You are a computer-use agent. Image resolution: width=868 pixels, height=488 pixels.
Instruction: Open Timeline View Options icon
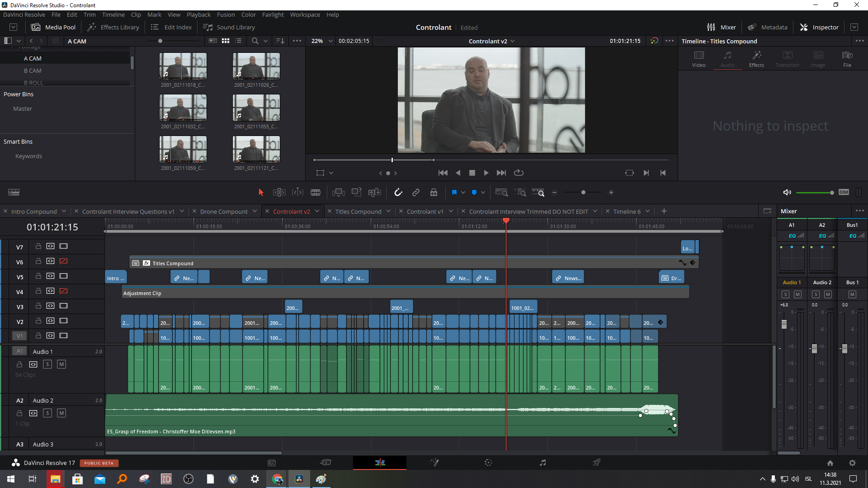coord(14,192)
